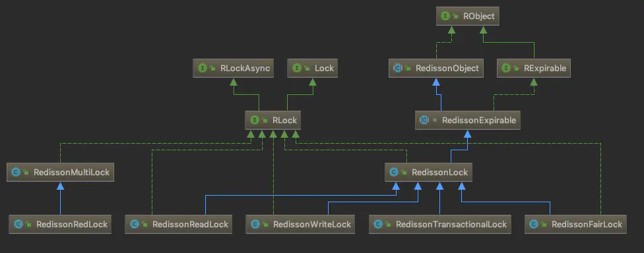Click the public lock icon on RedissonWriteLock

point(266,225)
